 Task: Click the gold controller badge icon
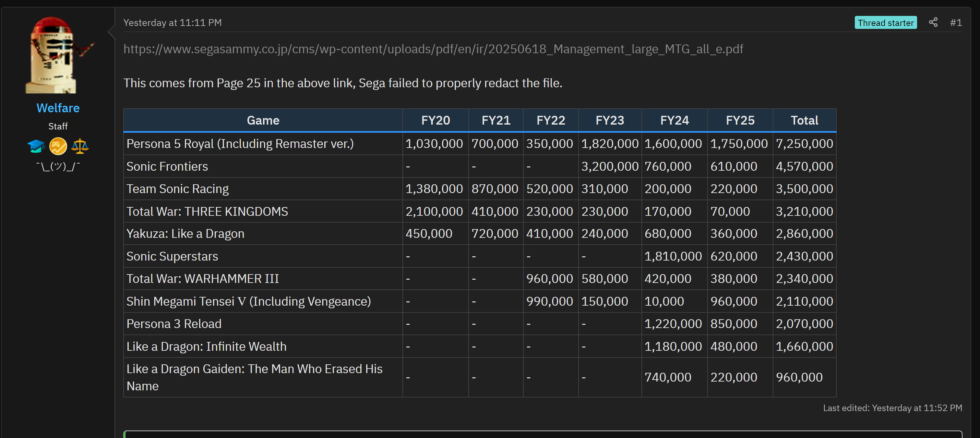(58, 146)
